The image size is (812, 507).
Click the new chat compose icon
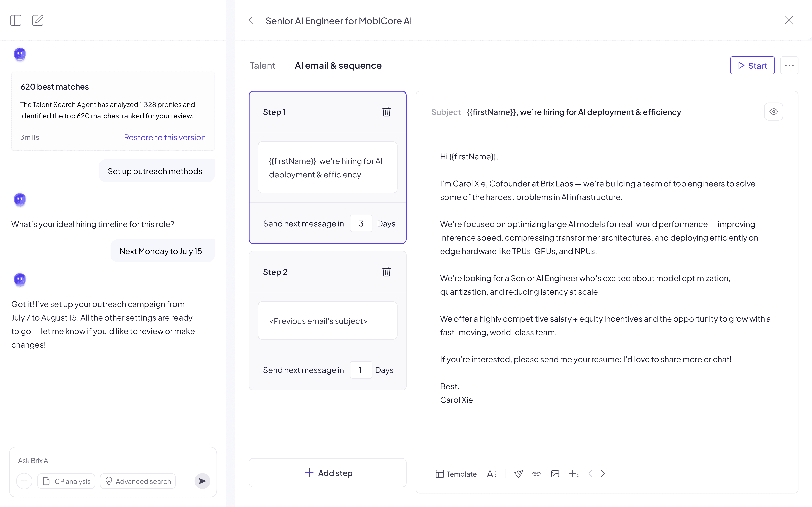click(38, 20)
